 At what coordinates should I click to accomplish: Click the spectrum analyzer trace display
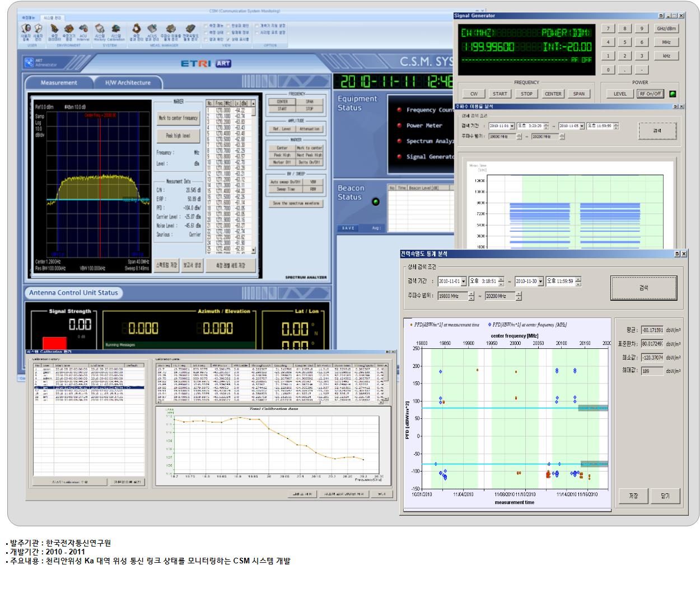[92, 188]
